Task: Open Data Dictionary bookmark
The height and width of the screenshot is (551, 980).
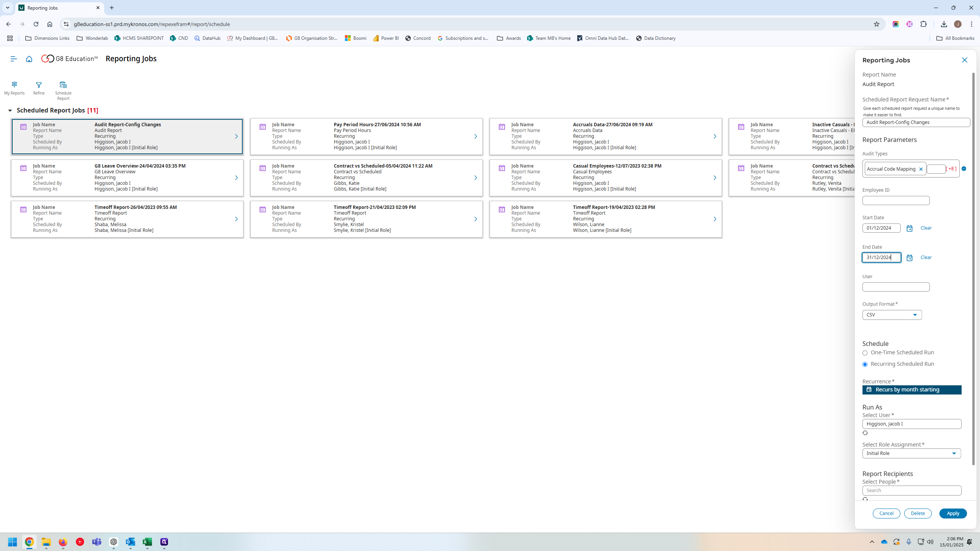Action: [x=656, y=38]
